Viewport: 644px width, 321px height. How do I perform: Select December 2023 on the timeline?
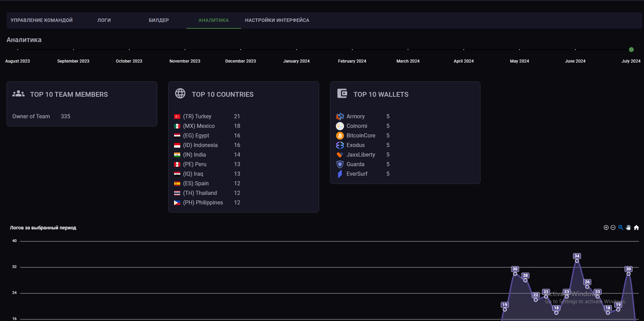[x=240, y=61]
